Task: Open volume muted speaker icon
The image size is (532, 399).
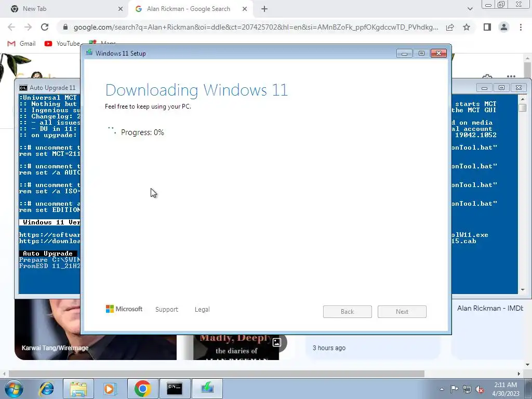Action: coord(480,389)
